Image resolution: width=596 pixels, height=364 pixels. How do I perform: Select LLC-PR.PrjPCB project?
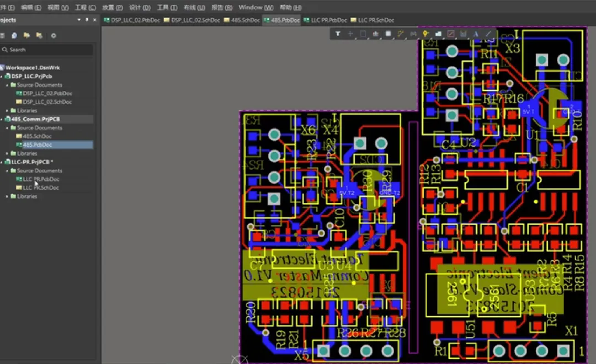coord(31,162)
